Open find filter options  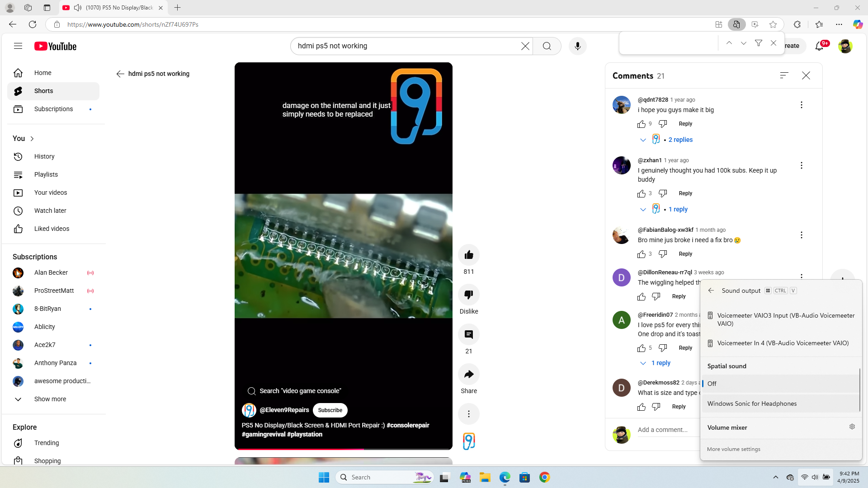[x=759, y=43]
